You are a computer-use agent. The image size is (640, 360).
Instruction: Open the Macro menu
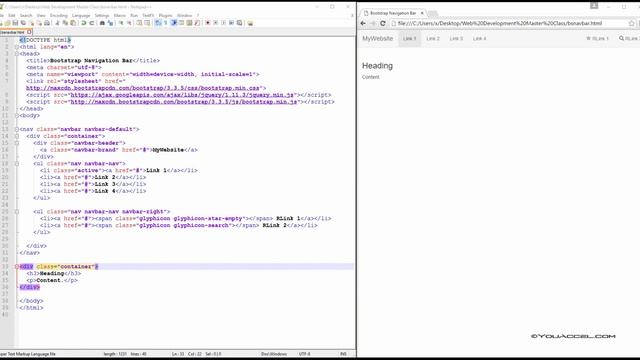(x=120, y=16)
